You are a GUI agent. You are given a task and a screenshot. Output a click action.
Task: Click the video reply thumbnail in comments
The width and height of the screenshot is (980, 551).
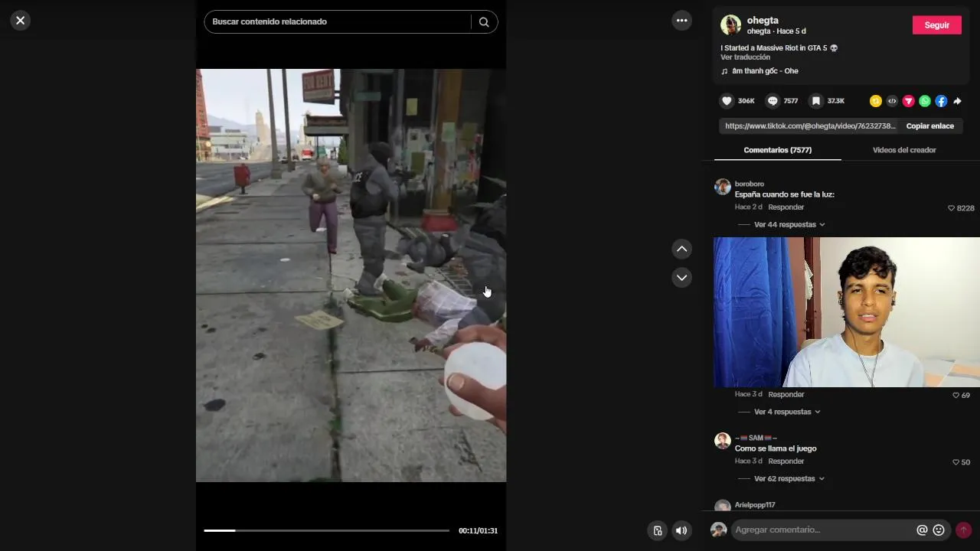[x=847, y=312]
